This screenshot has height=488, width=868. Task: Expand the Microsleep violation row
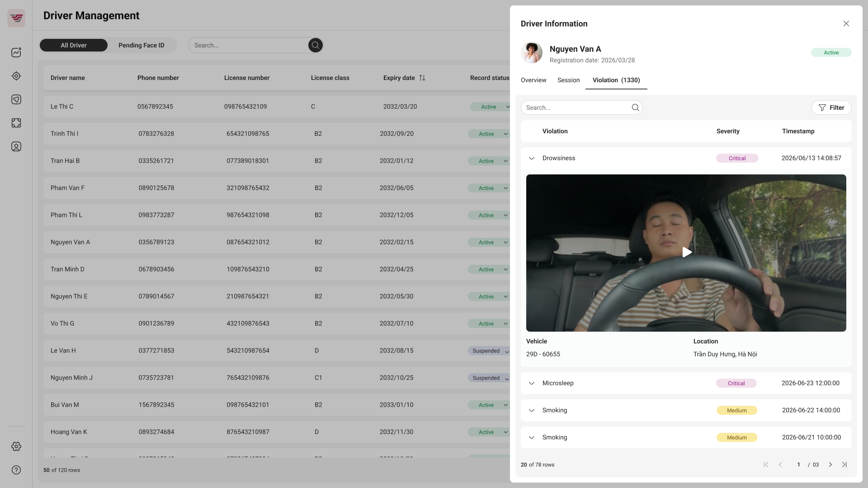[532, 383]
